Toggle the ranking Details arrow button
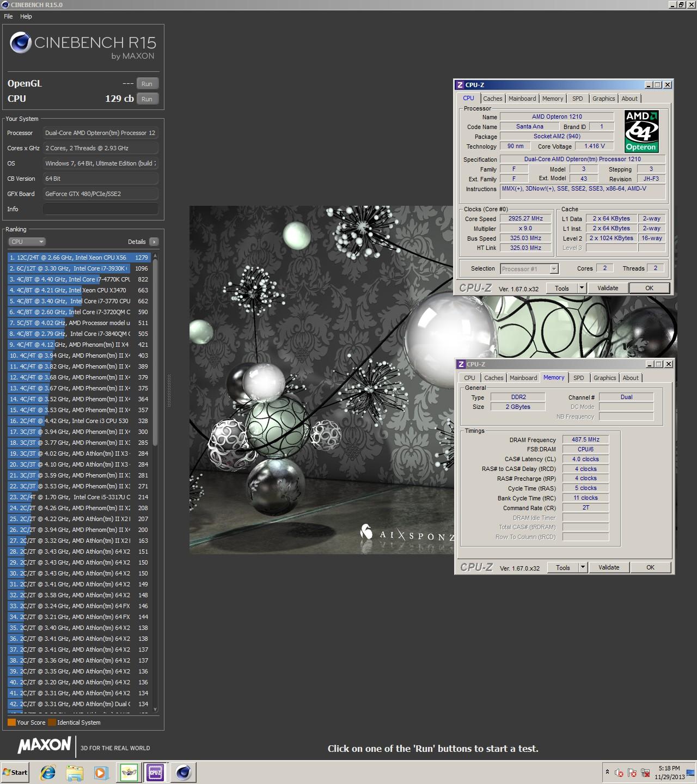Image resolution: width=697 pixels, height=784 pixels. pos(154,242)
